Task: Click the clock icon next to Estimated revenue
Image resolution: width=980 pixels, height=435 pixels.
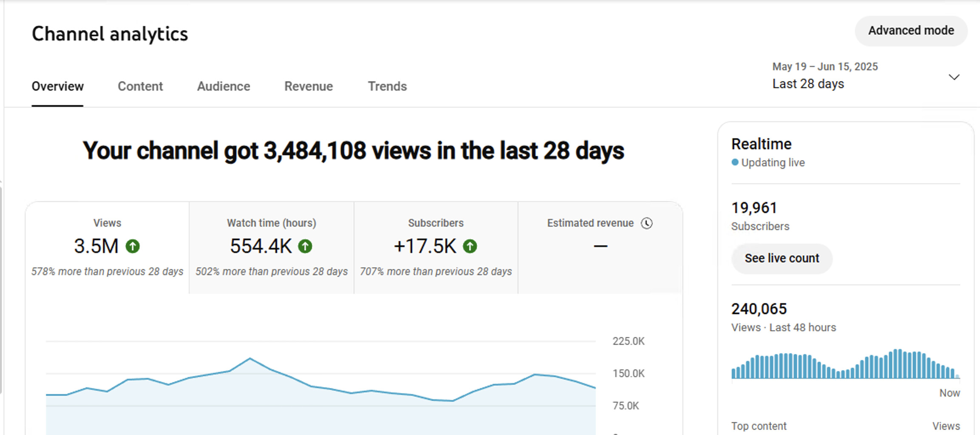Action: pyautogui.click(x=646, y=223)
